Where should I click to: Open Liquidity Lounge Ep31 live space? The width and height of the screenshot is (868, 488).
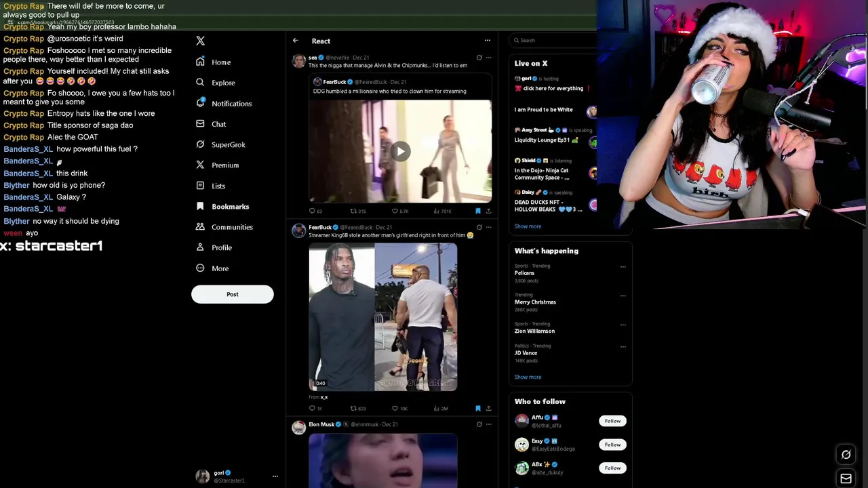547,140
